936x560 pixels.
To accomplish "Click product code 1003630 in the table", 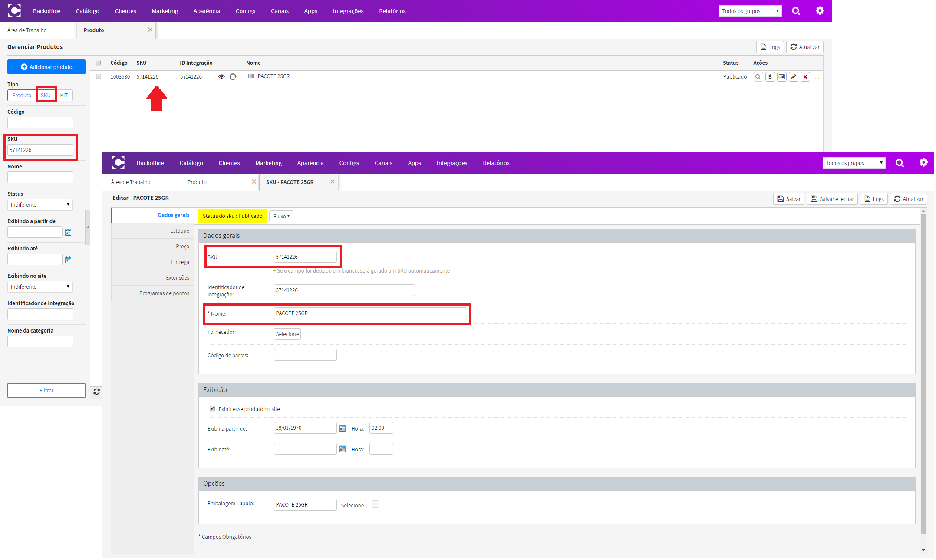I will click(x=120, y=77).
